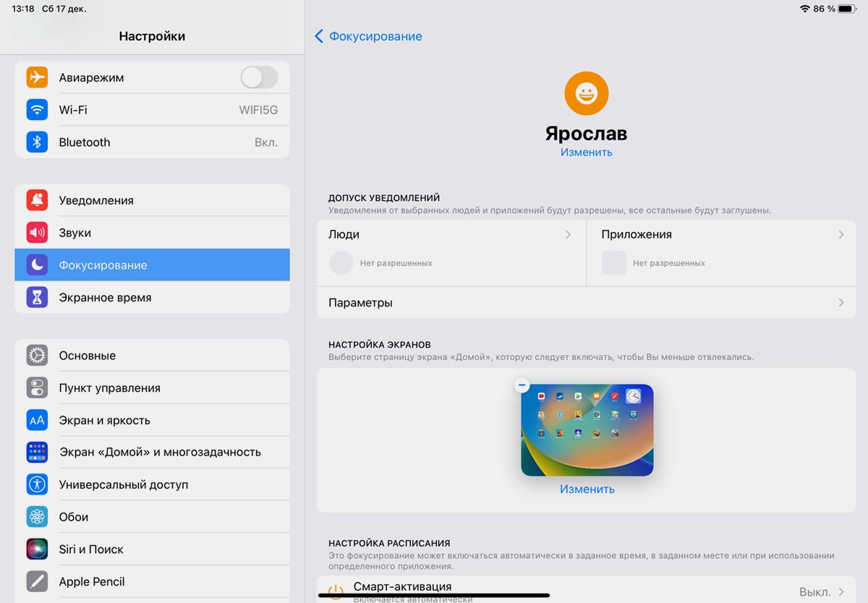This screenshot has height=603, width=868.
Task: Select Экранное время in sidebar
Action: [x=152, y=297]
